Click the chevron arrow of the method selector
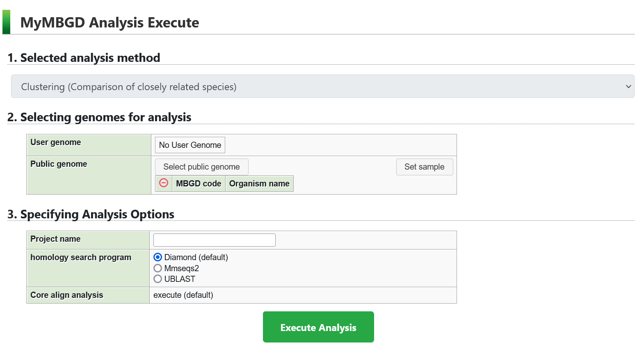The height and width of the screenshot is (347, 644). [628, 86]
